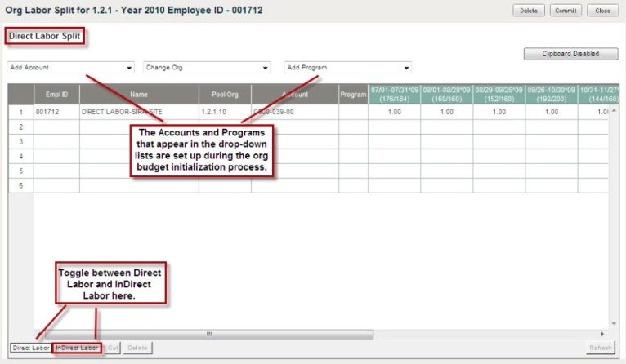The image size is (626, 364).
Task: Select the 07/01-07/31 period value cell
Action: tap(394, 112)
